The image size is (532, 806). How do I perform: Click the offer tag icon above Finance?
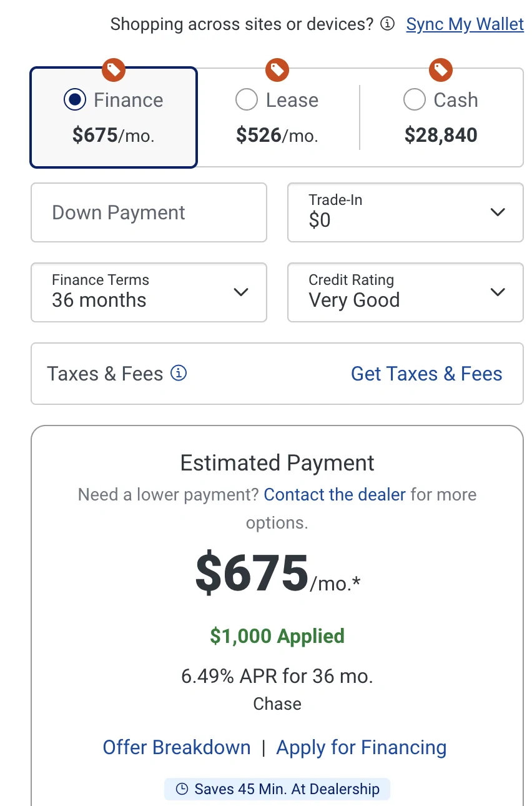114,69
